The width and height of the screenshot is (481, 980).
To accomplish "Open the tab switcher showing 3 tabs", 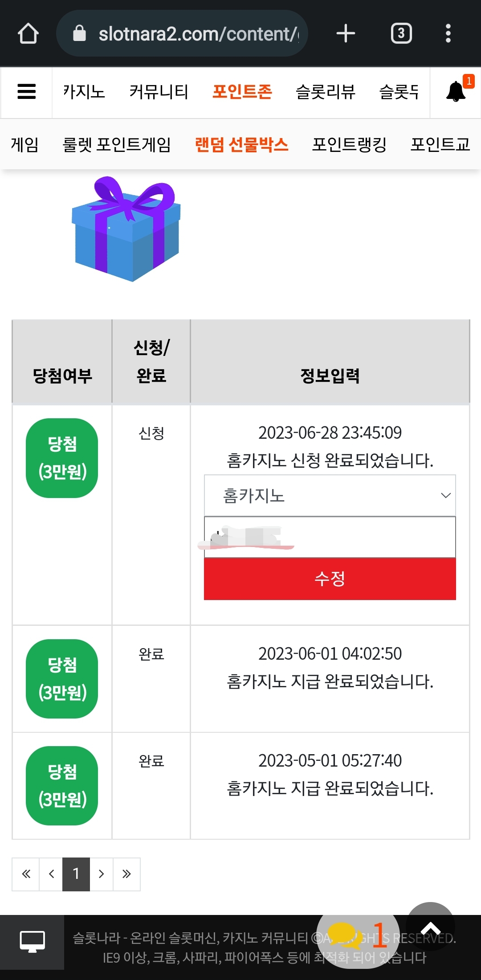I will (x=401, y=33).
